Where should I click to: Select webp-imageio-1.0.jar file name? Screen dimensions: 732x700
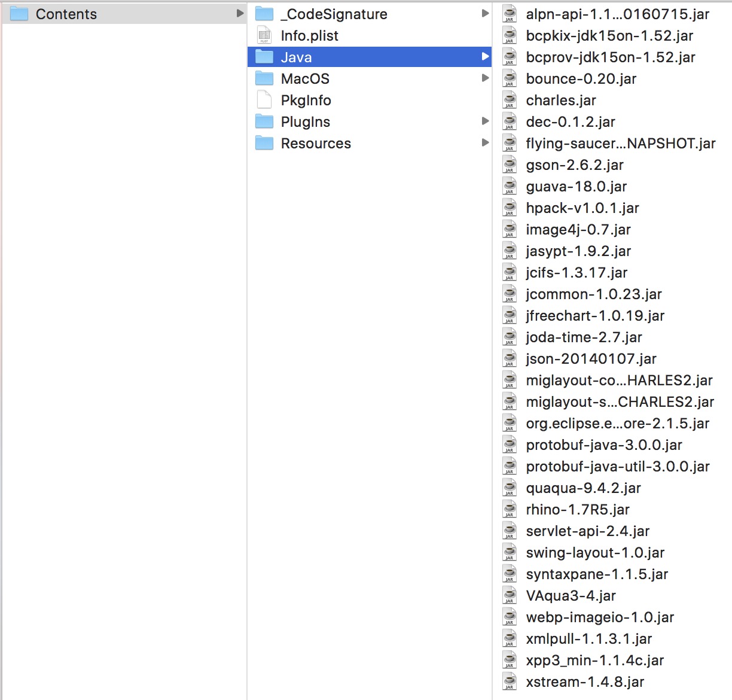[600, 617]
